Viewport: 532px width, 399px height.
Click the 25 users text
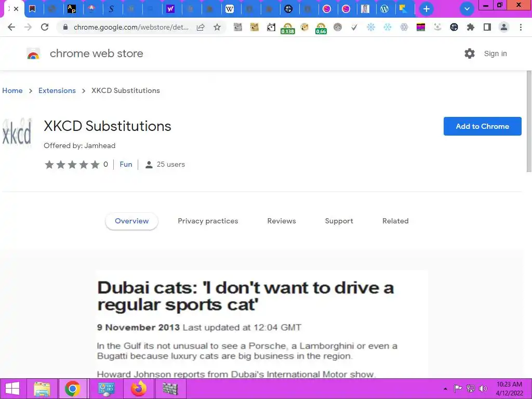[170, 164]
